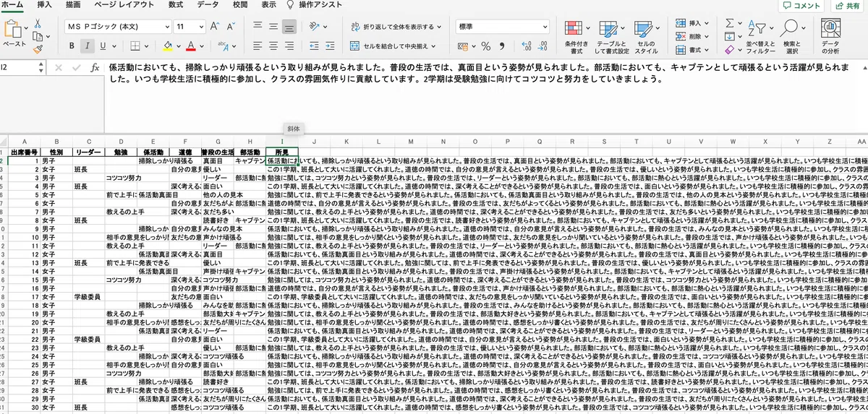Click the currency format icon
Image resolution: width=868 pixels, height=414 pixels.
click(x=464, y=46)
